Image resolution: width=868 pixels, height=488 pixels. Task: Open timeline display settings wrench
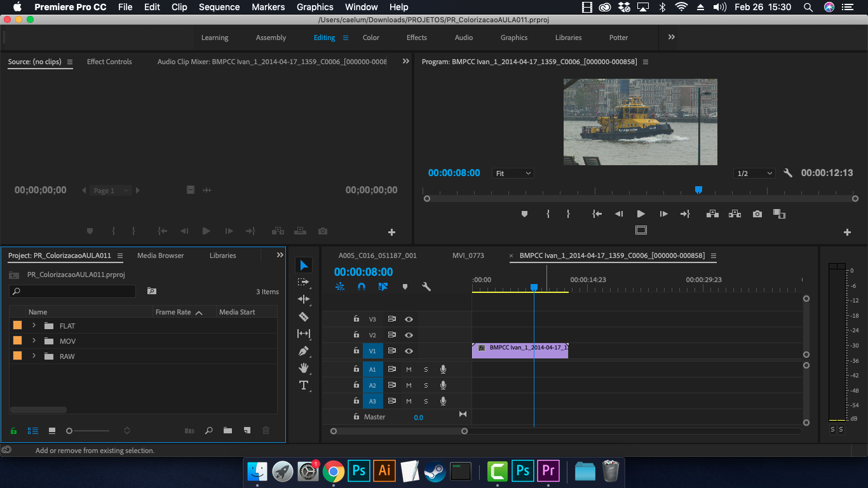point(426,287)
